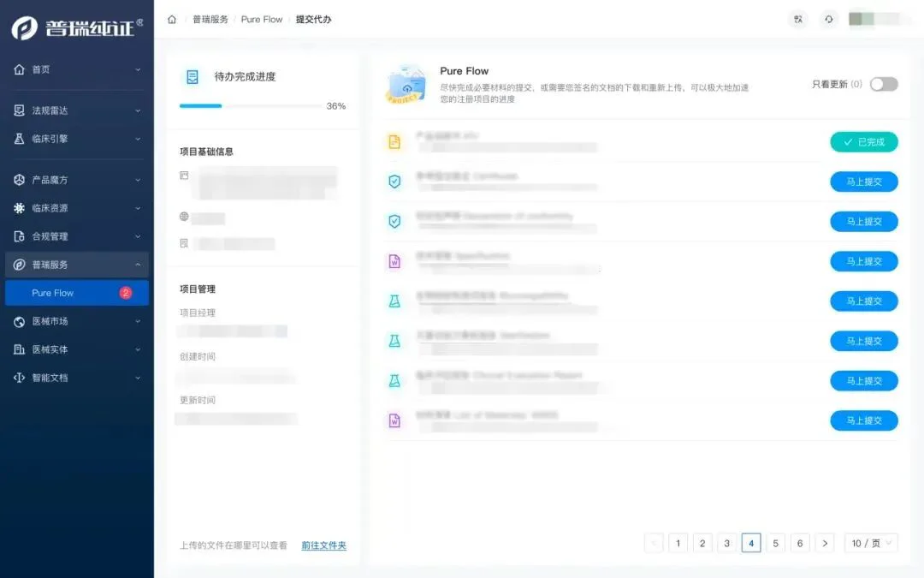Select the Pure Flow submenu item
Image resolution: width=924 pixels, height=578 pixels.
tap(77, 293)
